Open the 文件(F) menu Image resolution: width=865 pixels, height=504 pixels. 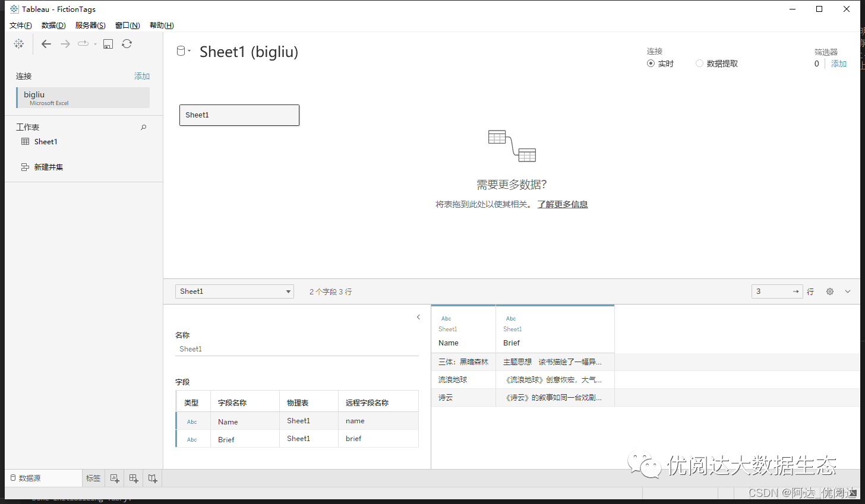(21, 25)
